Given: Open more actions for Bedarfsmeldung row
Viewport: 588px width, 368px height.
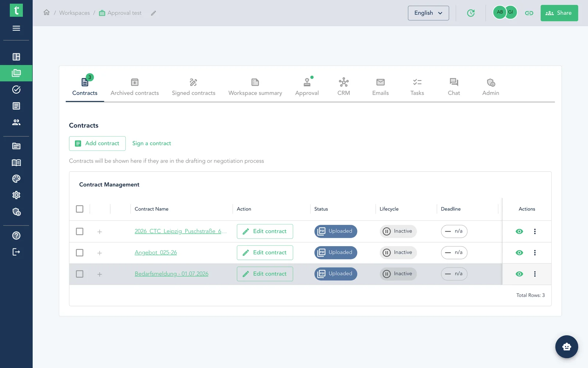Looking at the screenshot, I should 535,274.
